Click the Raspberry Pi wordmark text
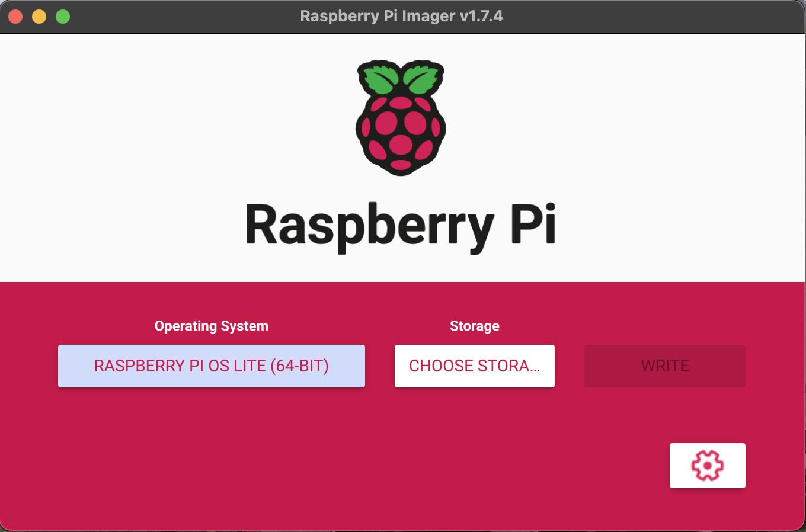Image resolution: width=806 pixels, height=532 pixels. tap(401, 225)
